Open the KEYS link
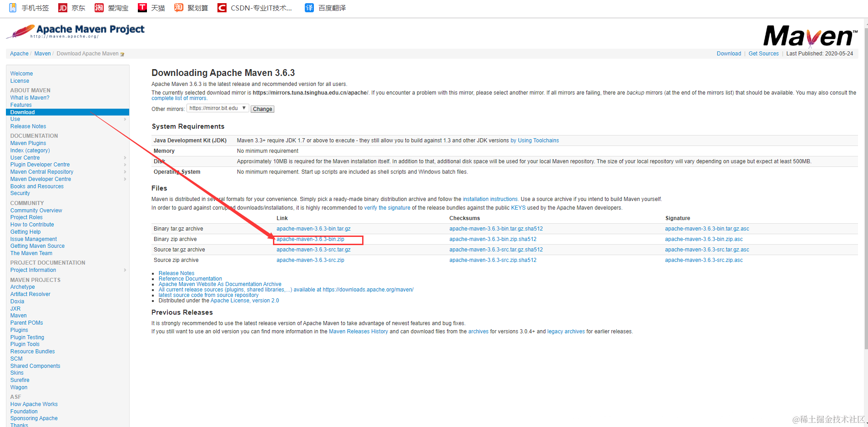The height and width of the screenshot is (427, 868). click(x=518, y=208)
